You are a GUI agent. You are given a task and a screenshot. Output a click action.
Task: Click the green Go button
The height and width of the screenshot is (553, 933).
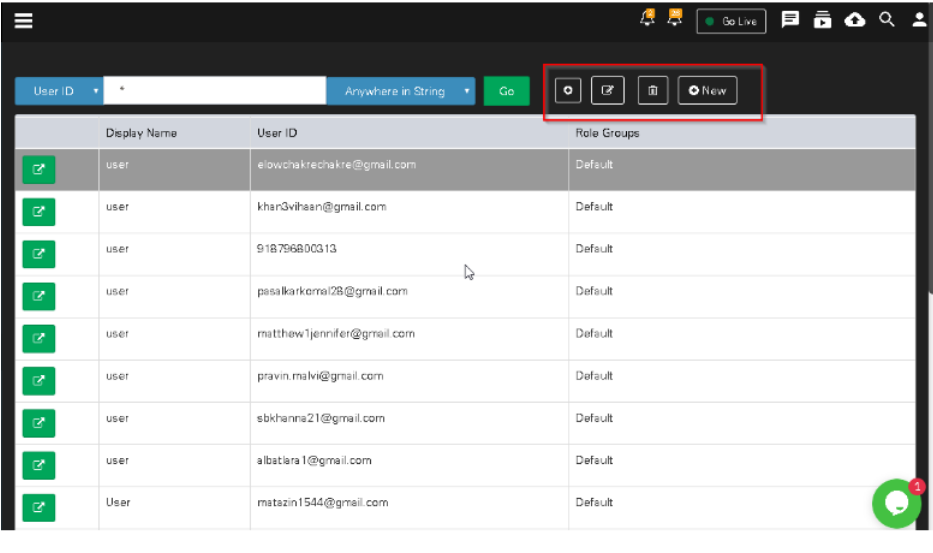click(506, 91)
